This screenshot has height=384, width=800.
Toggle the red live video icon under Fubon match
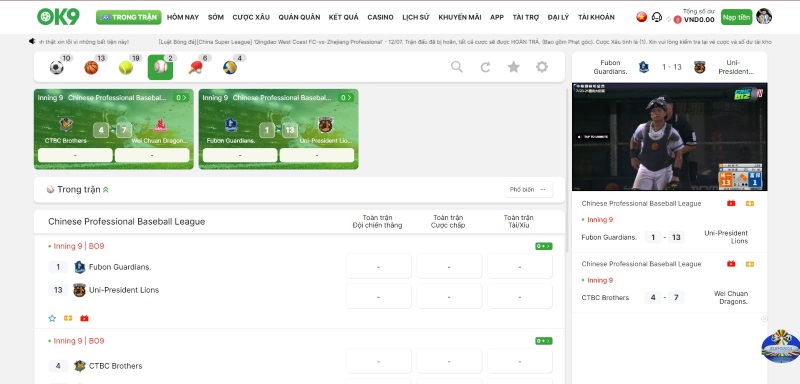(x=84, y=318)
